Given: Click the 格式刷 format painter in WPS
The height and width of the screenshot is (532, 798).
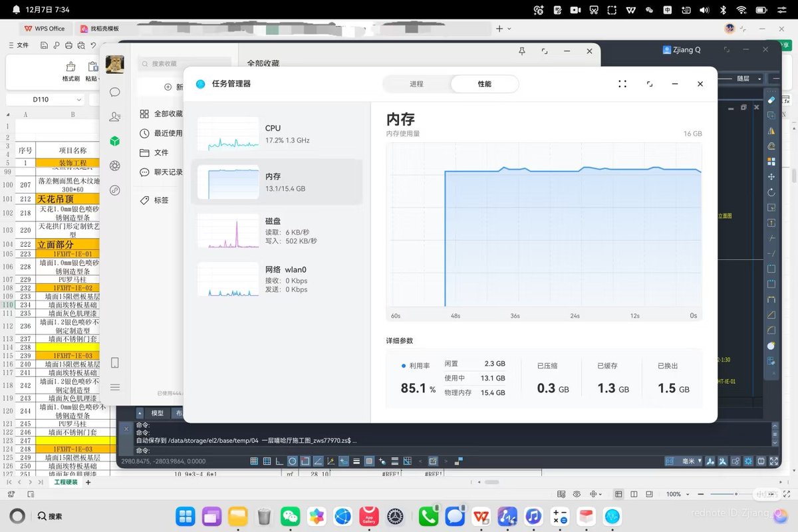Looking at the screenshot, I should coord(70,72).
